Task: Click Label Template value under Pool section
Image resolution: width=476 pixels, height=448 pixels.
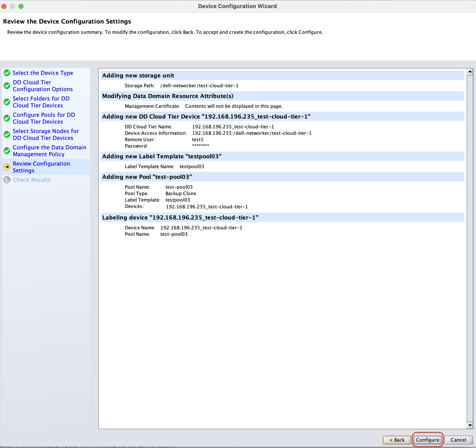Action: point(178,200)
